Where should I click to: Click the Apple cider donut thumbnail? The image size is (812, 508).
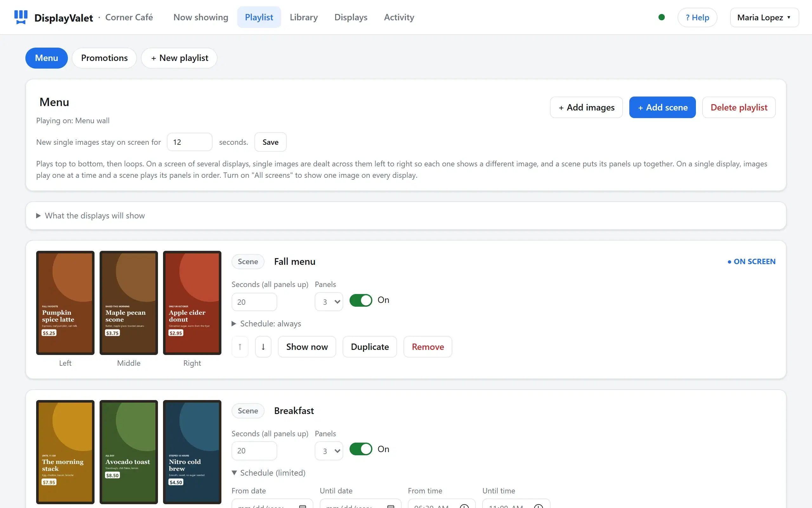coord(192,303)
